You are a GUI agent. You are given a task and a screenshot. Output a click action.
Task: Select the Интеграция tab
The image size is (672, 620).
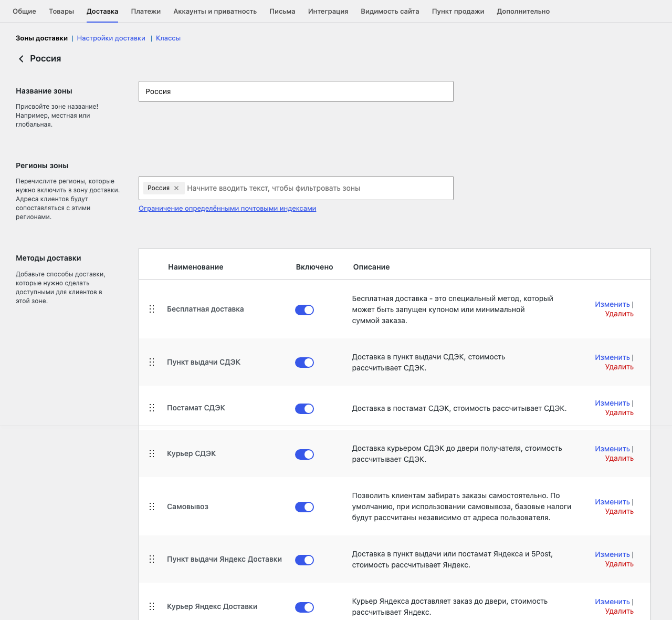click(328, 11)
